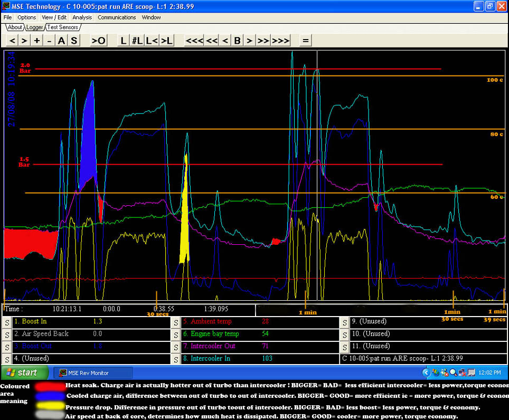Click the '<<<' fast rewind button
This screenshot has height=420, width=509.
[194, 41]
